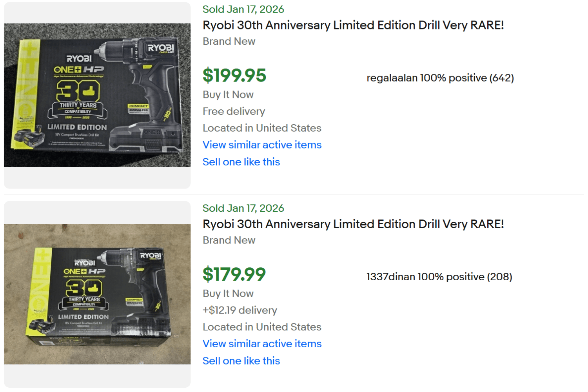Open seller regalaalan's feedback profile
The width and height of the screenshot is (588, 392).
click(440, 78)
